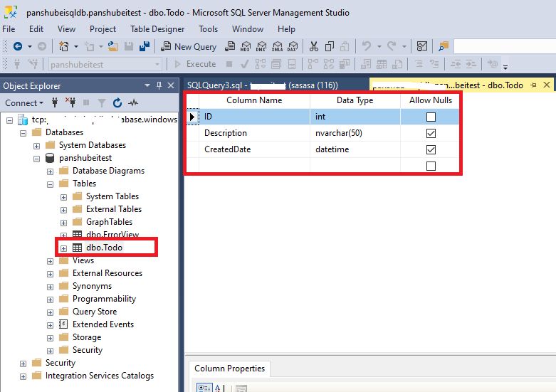Click Object Explorer connect plug icon
This screenshot has height=392, width=556.
pos(55,102)
